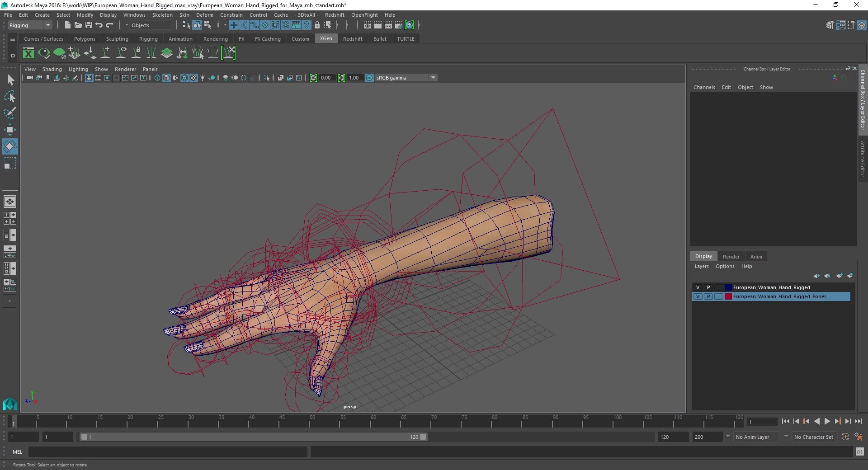Select the arrow Select tool
The image size is (868, 470).
coord(10,80)
